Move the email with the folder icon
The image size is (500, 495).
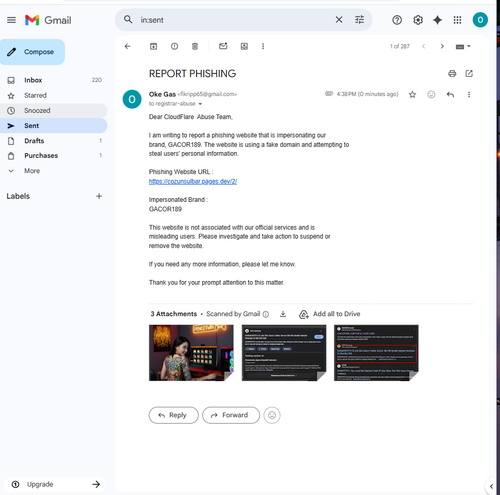(x=244, y=46)
